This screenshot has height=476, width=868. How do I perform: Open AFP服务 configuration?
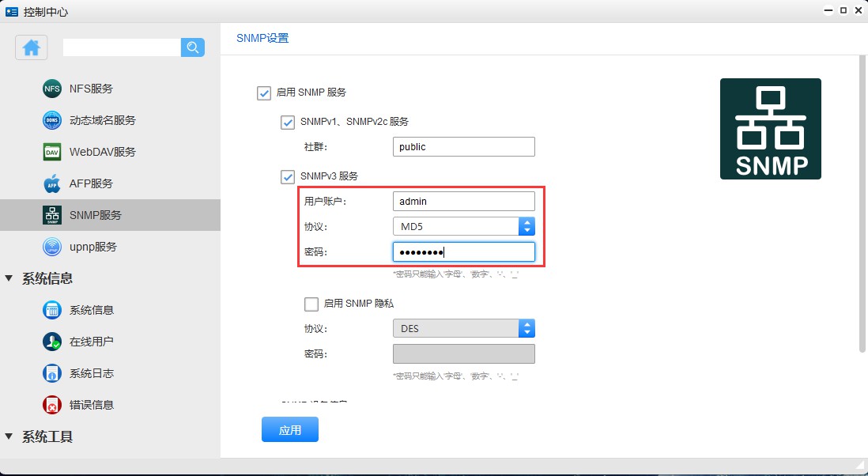pos(51,183)
